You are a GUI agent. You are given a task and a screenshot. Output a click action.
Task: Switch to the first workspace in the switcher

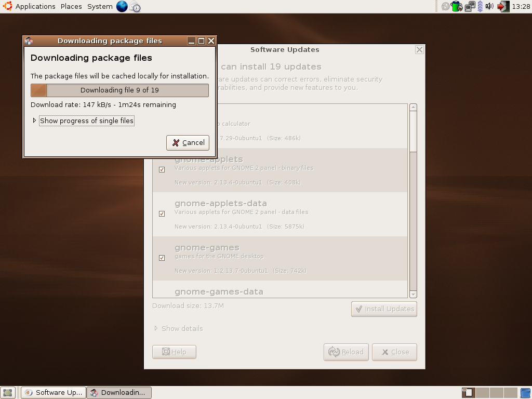coord(468,393)
